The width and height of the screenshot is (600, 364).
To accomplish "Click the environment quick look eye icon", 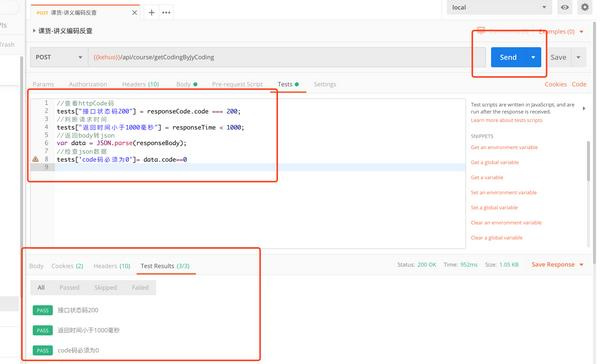I will [565, 7].
